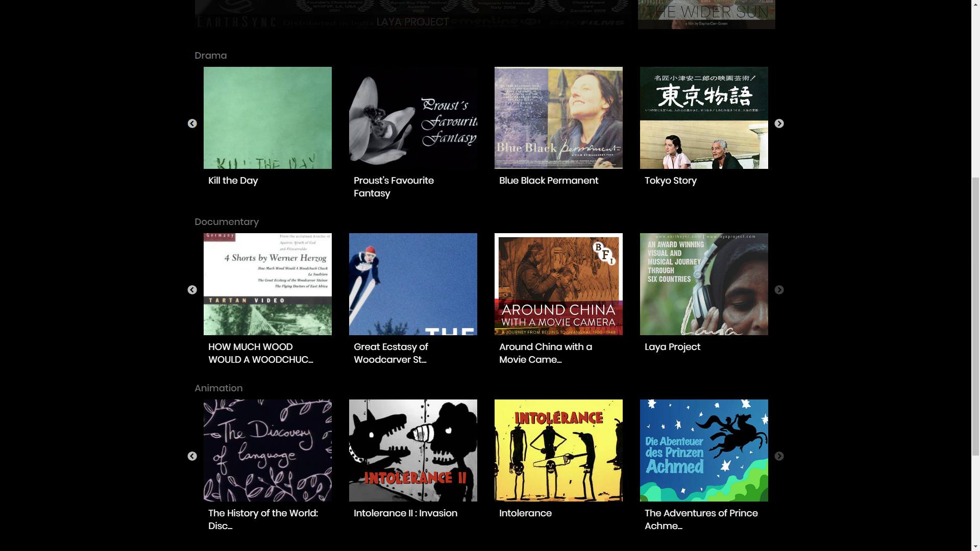This screenshot has height=551, width=980.
Task: Click The Adventures of Prince Achme... title
Action: pos(701,519)
